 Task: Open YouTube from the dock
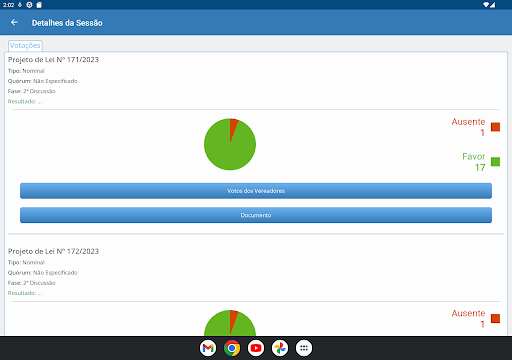[256, 348]
